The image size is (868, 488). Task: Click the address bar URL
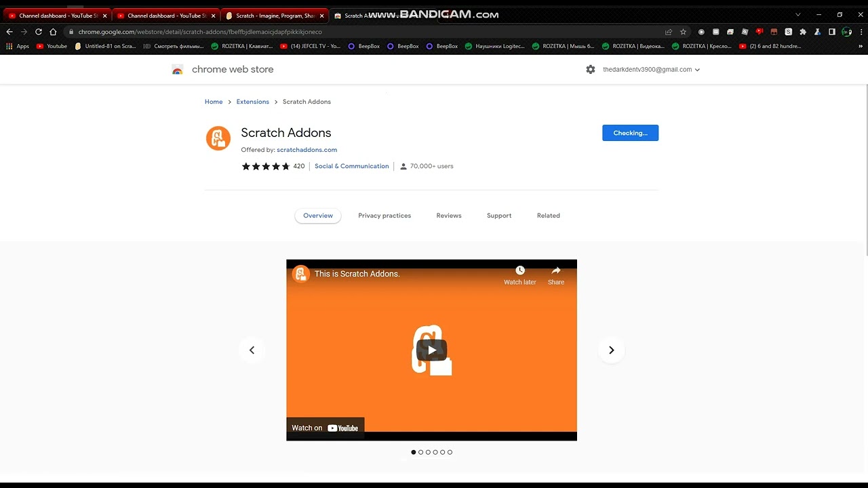[200, 32]
